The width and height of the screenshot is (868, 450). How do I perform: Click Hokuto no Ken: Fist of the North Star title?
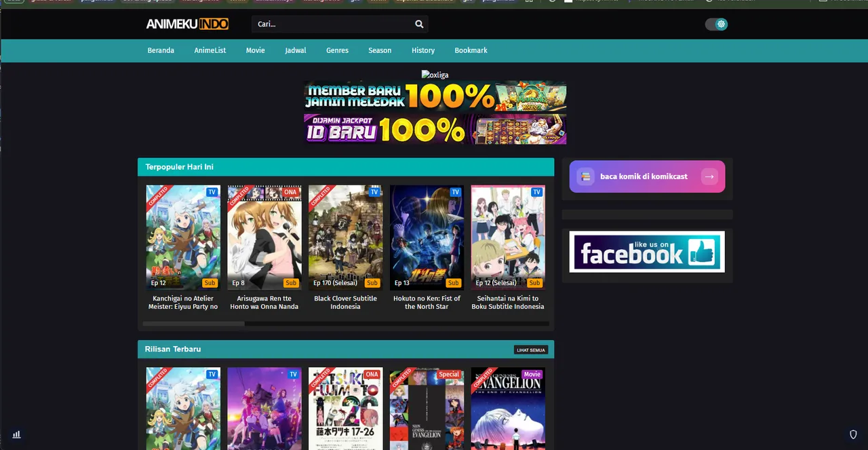pos(427,303)
